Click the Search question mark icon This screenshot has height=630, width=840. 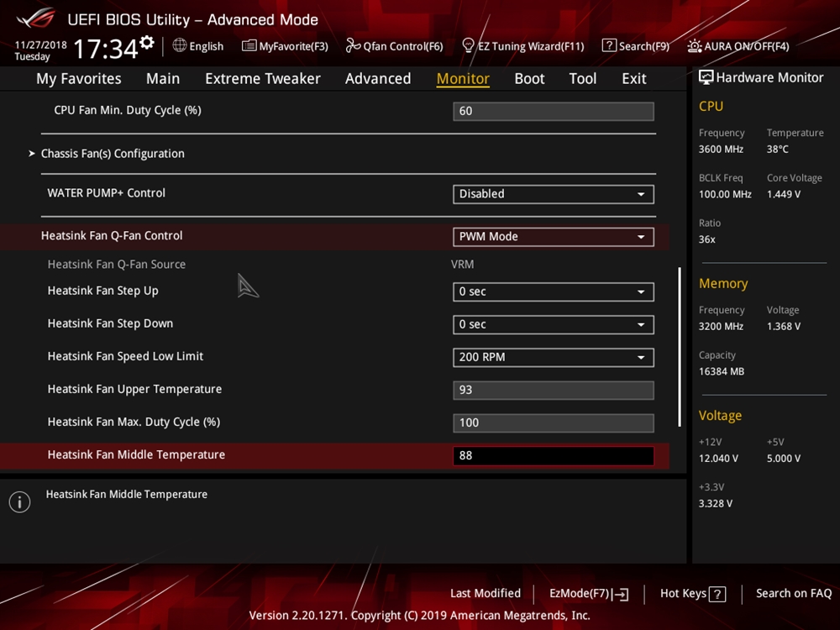pyautogui.click(x=609, y=45)
